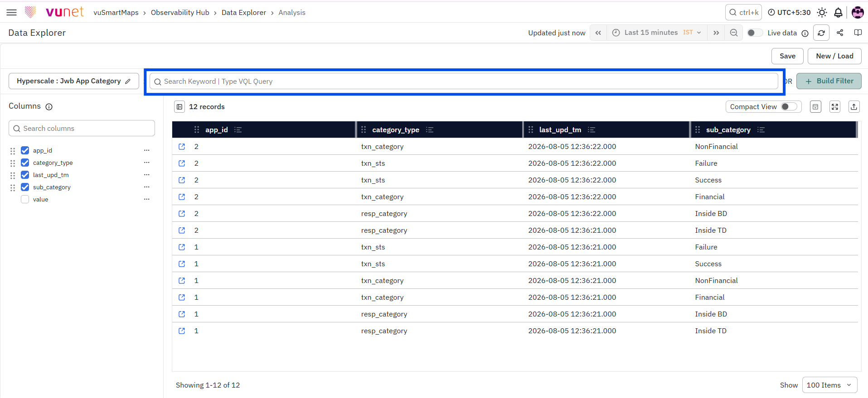Click the fullscreen expand table icon
Screen dimensions: 868x398
(x=835, y=107)
